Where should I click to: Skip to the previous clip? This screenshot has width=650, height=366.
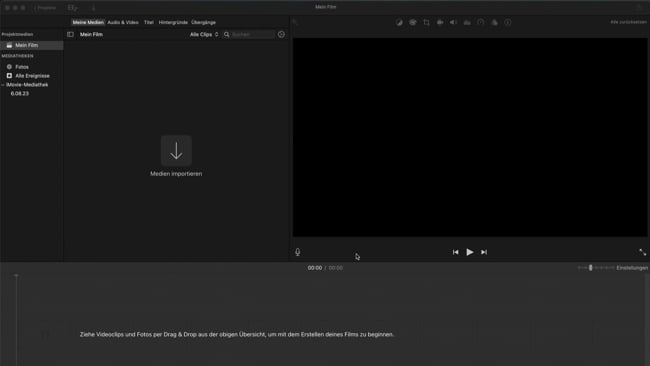click(x=456, y=252)
